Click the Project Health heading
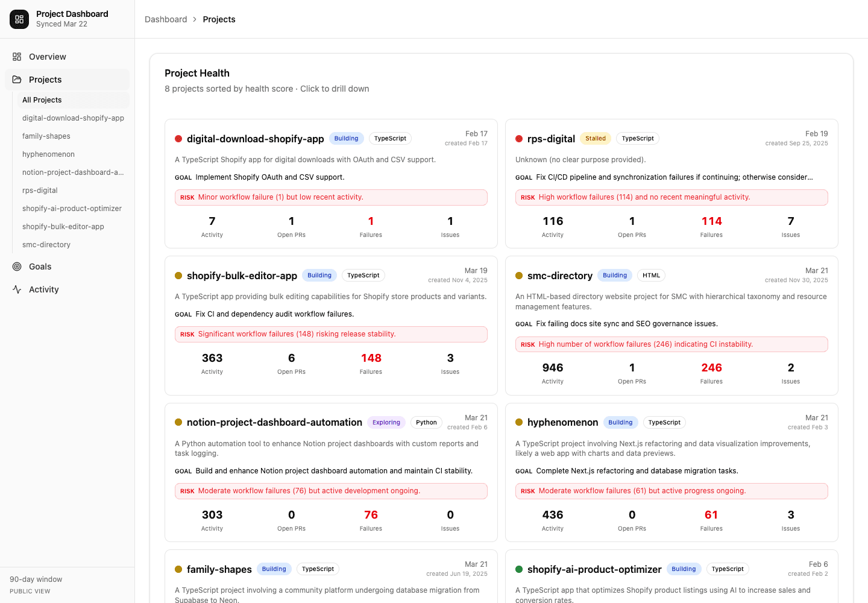 point(197,73)
